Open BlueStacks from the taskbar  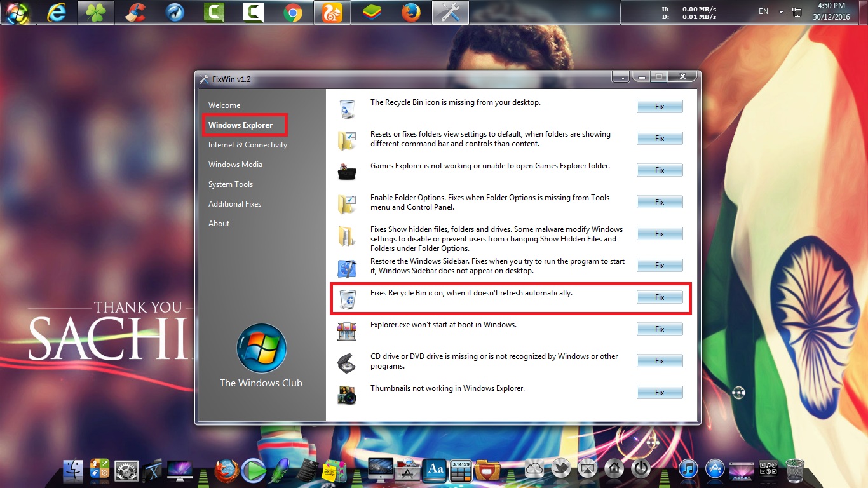coord(372,13)
